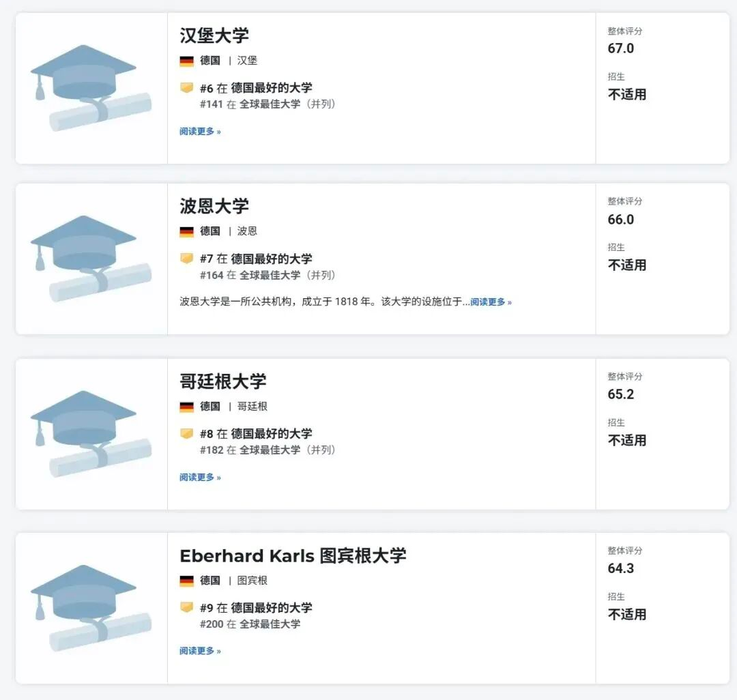This screenshot has height=700, width=737.
Task: Click the ranking badge icon beside #6
Action: [186, 89]
